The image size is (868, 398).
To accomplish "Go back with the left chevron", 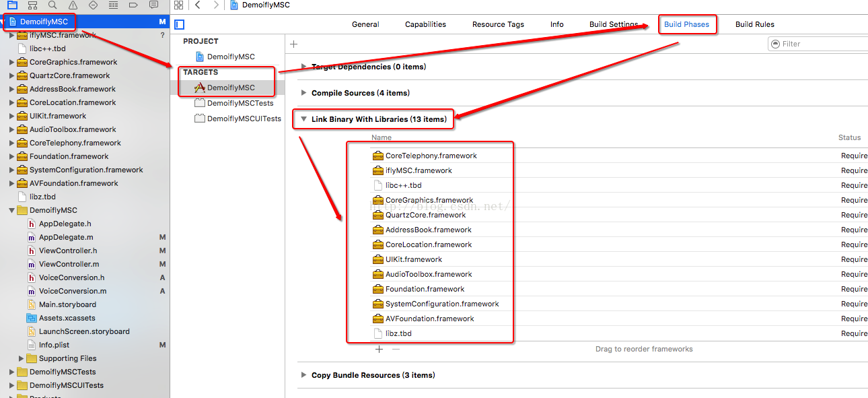I will tap(198, 5).
